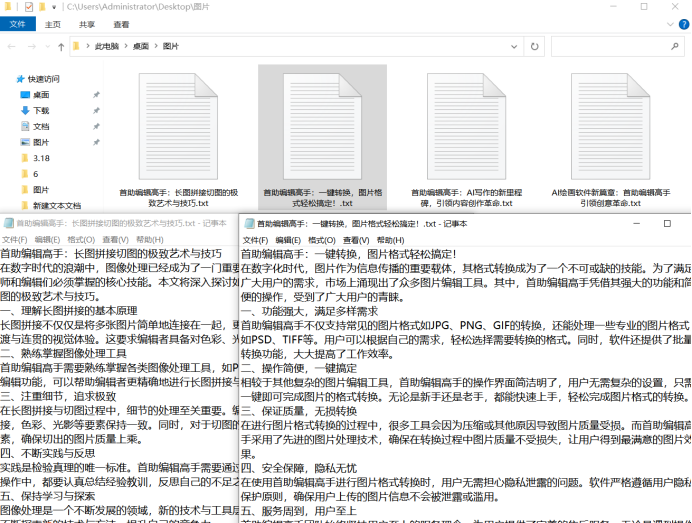
Task: Click the Notepad icon in background window title
Action: tap(8, 223)
